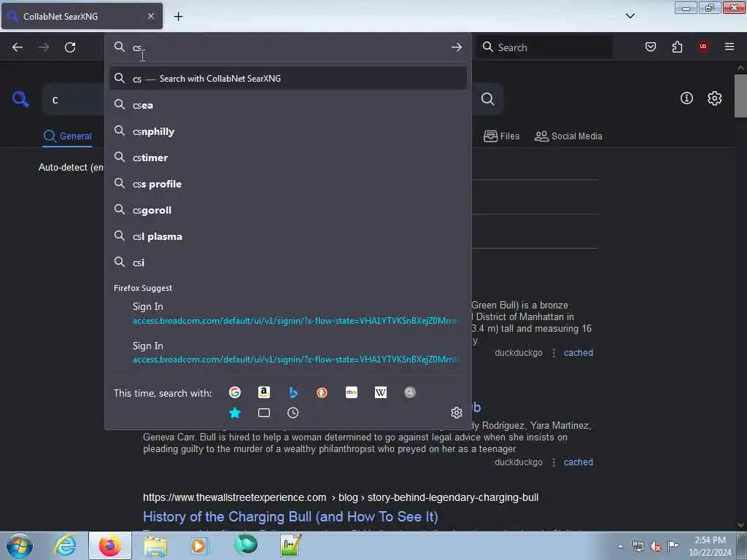Open second result's cached link
This screenshot has width=747, height=560.
click(x=578, y=462)
